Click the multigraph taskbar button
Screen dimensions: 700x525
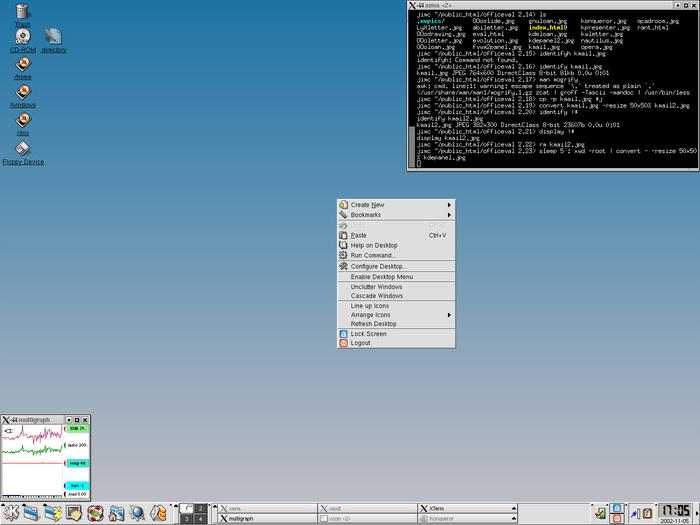(x=265, y=519)
